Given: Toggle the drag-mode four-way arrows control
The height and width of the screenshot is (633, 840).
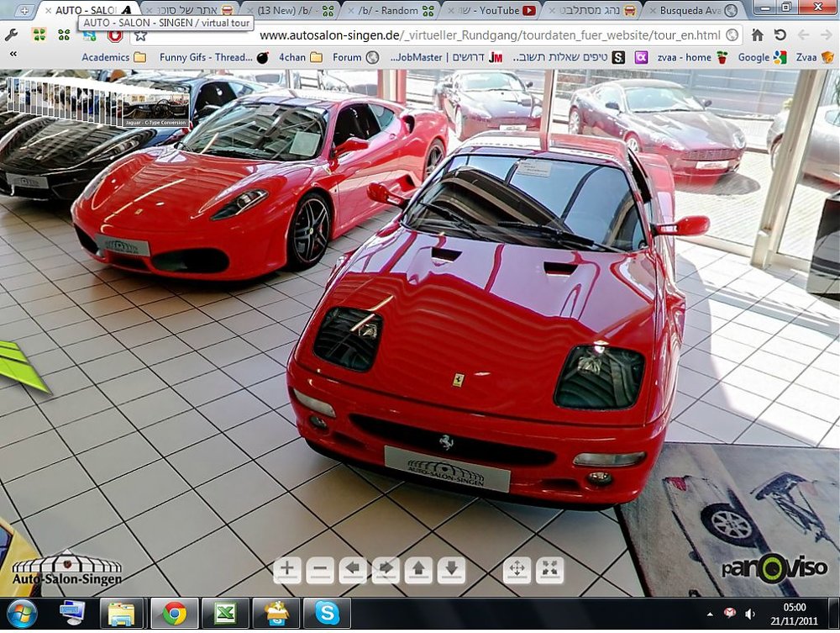Looking at the screenshot, I should tap(517, 570).
